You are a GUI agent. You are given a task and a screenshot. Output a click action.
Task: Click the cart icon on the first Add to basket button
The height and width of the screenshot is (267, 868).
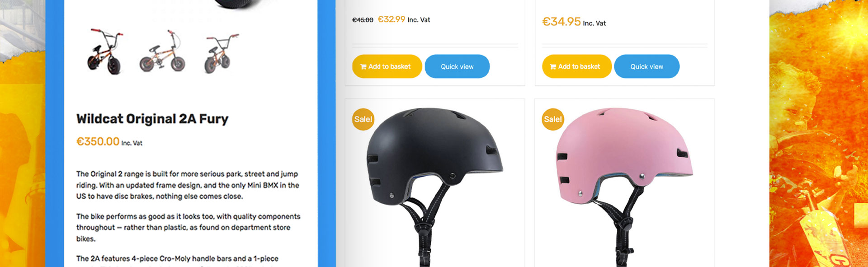(363, 66)
